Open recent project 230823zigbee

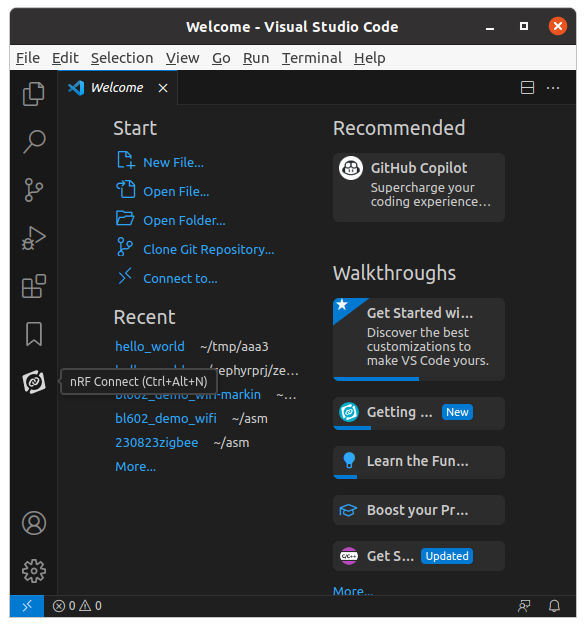coord(156,443)
